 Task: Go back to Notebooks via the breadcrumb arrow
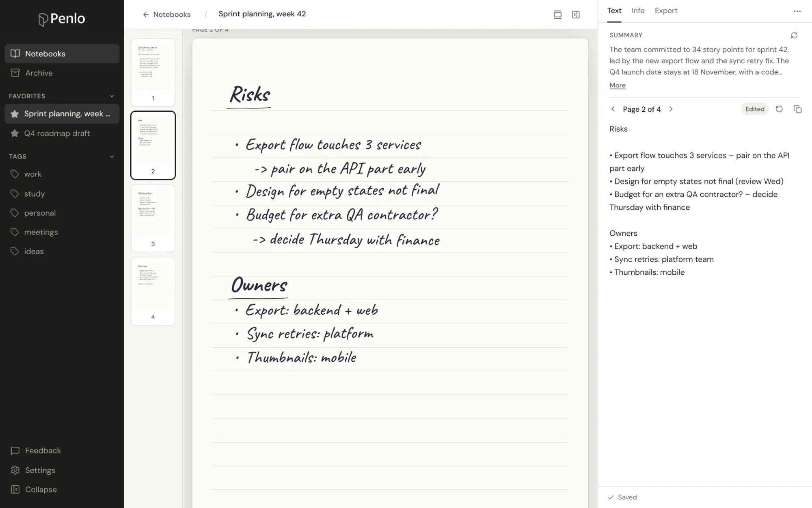pyautogui.click(x=146, y=15)
